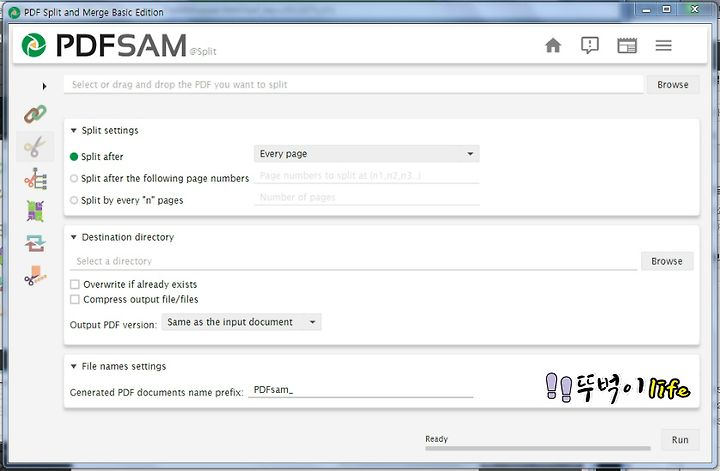Enable Compress output file/files
The width and height of the screenshot is (720, 471).
tap(75, 299)
